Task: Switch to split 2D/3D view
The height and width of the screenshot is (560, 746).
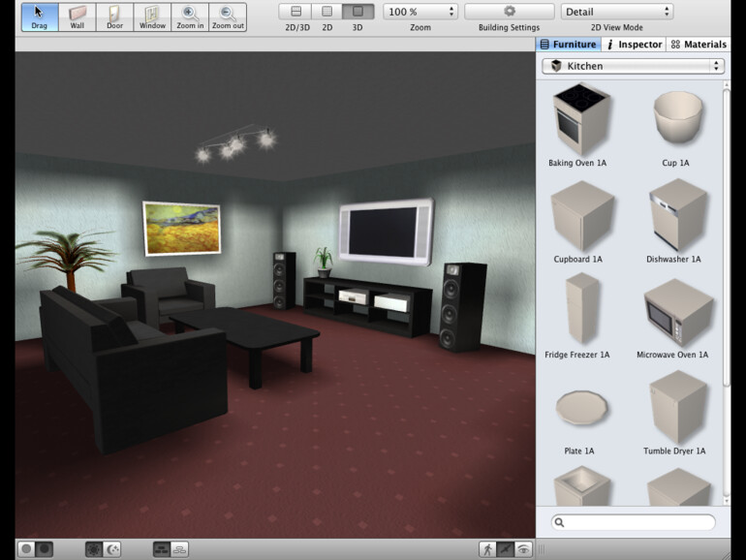Action: click(295, 12)
